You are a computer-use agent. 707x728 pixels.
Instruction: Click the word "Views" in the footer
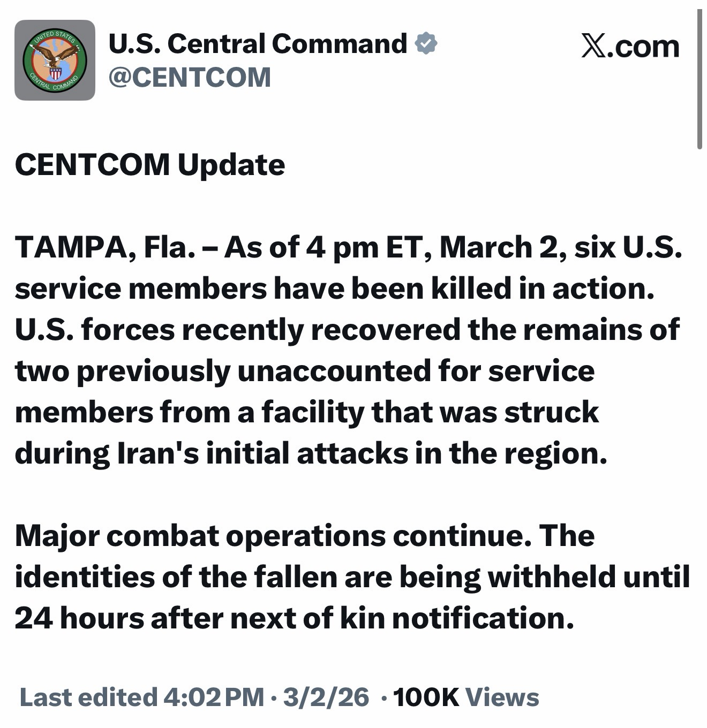[x=502, y=697]
